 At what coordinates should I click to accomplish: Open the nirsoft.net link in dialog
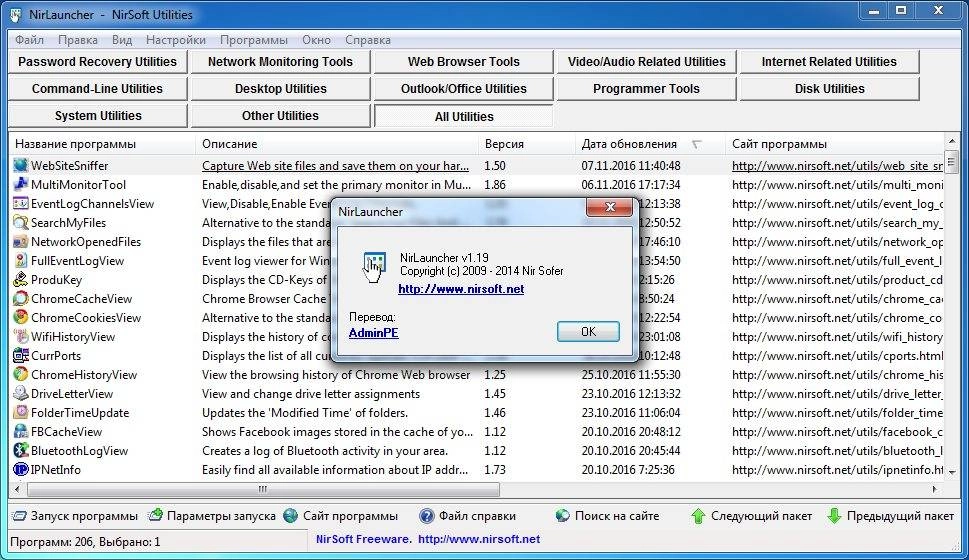point(461,289)
